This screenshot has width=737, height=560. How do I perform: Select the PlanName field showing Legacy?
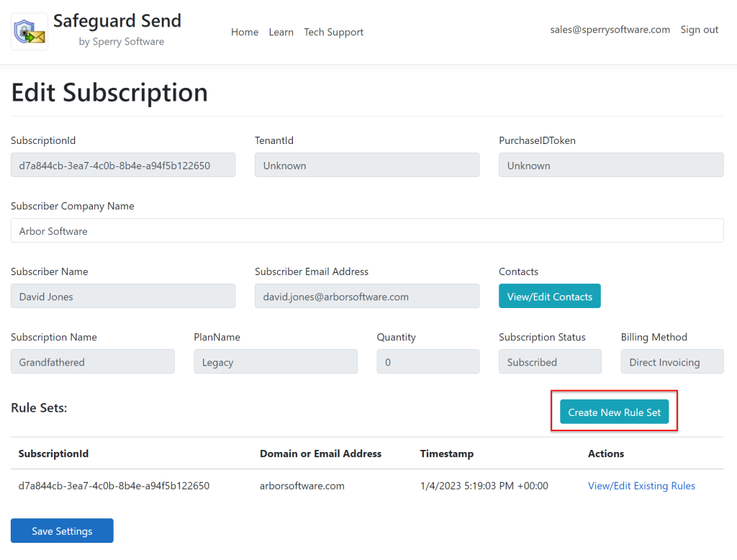point(276,362)
